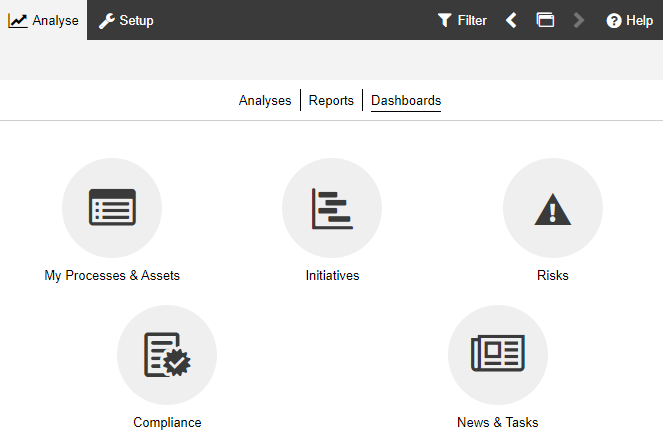Click the 'News & Tasks' text label
Image resolution: width=663 pixels, height=444 pixels.
click(497, 422)
